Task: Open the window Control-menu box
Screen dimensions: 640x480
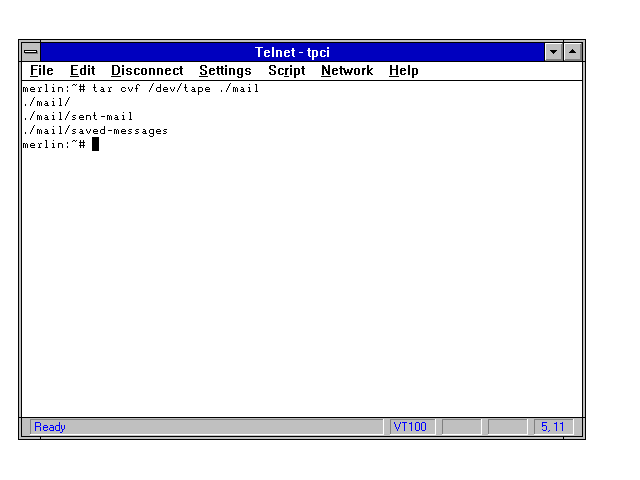Action: [31, 52]
